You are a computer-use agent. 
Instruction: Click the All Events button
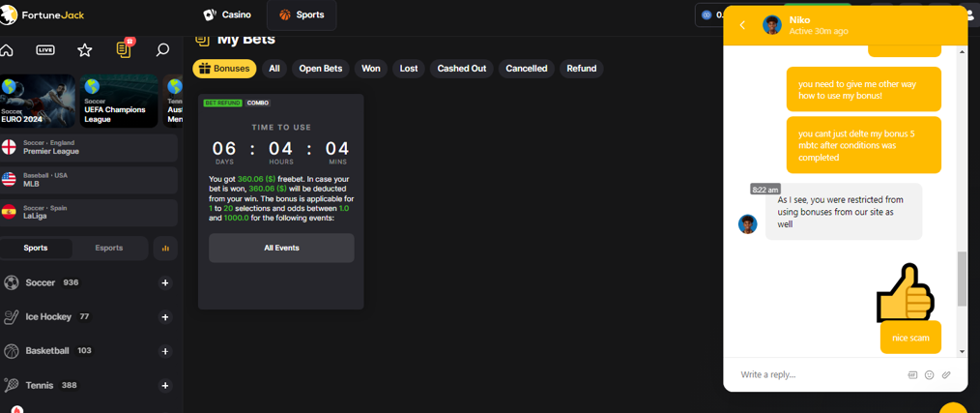tap(281, 248)
